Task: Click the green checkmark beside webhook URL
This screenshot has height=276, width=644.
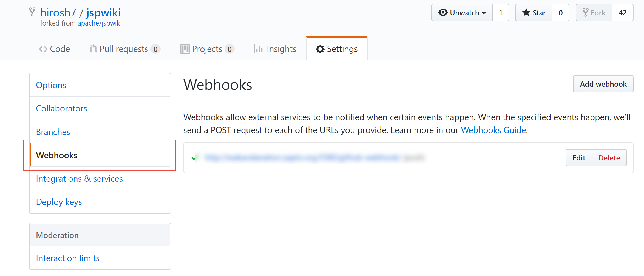Action: 194,158
